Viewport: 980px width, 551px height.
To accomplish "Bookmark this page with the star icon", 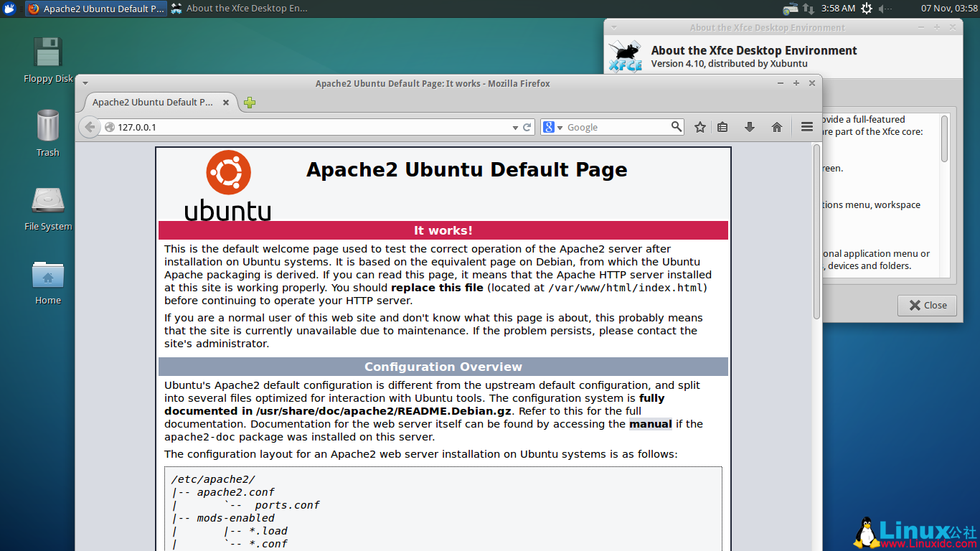I will tap(699, 126).
